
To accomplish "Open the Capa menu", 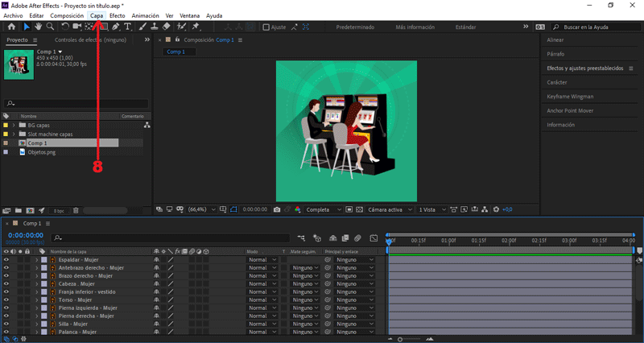I will 97,15.
